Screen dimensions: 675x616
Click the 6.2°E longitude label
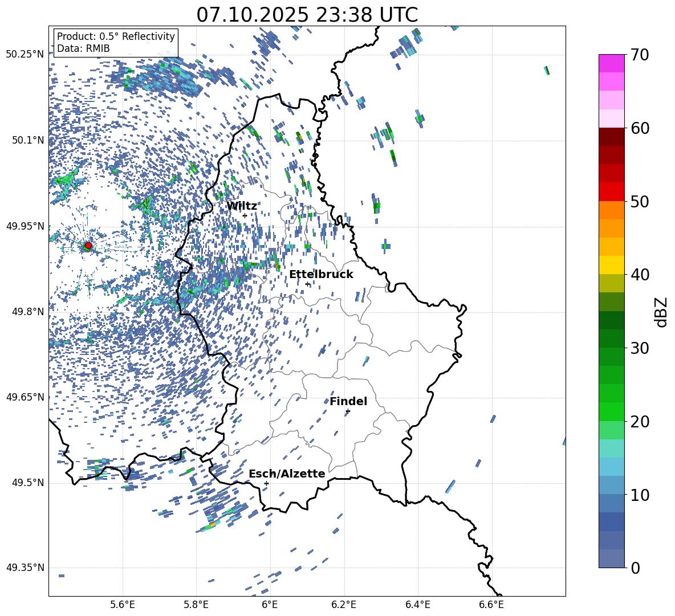coord(344,605)
